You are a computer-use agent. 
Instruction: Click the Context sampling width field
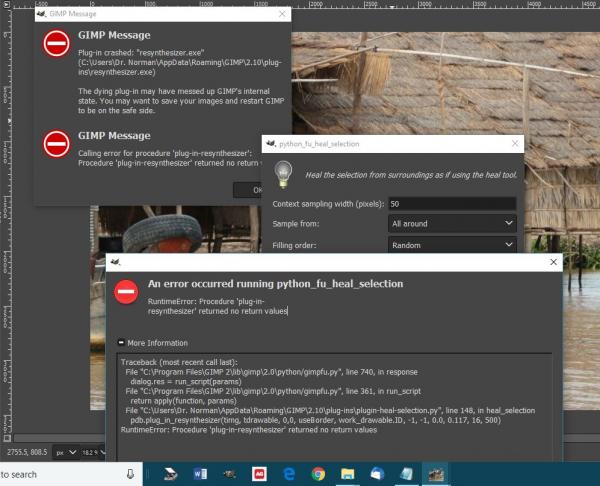[x=452, y=204]
